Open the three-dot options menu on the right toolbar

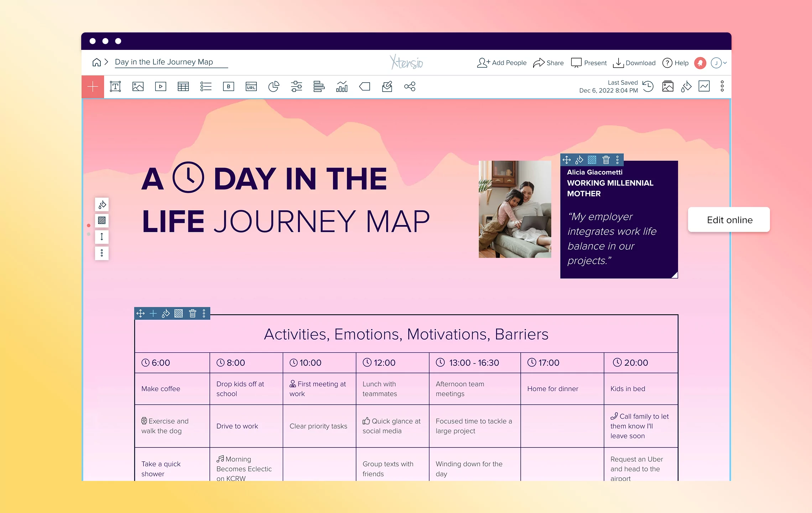(722, 86)
